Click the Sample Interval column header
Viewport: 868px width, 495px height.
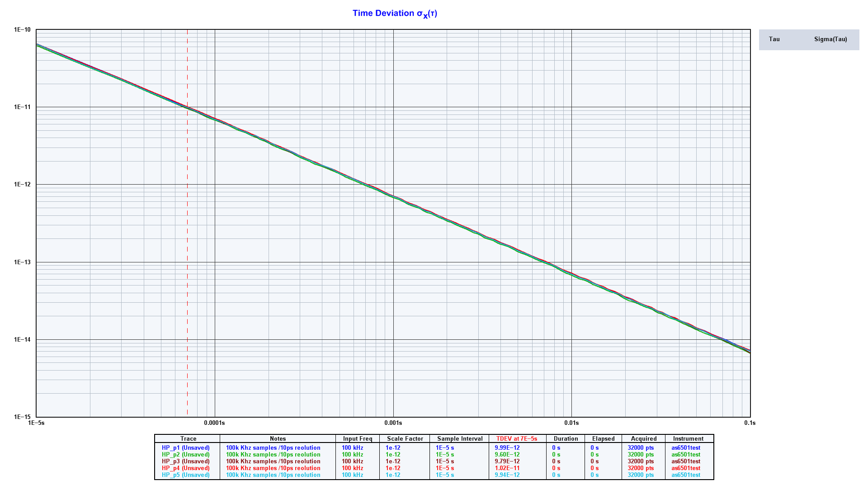pos(459,438)
